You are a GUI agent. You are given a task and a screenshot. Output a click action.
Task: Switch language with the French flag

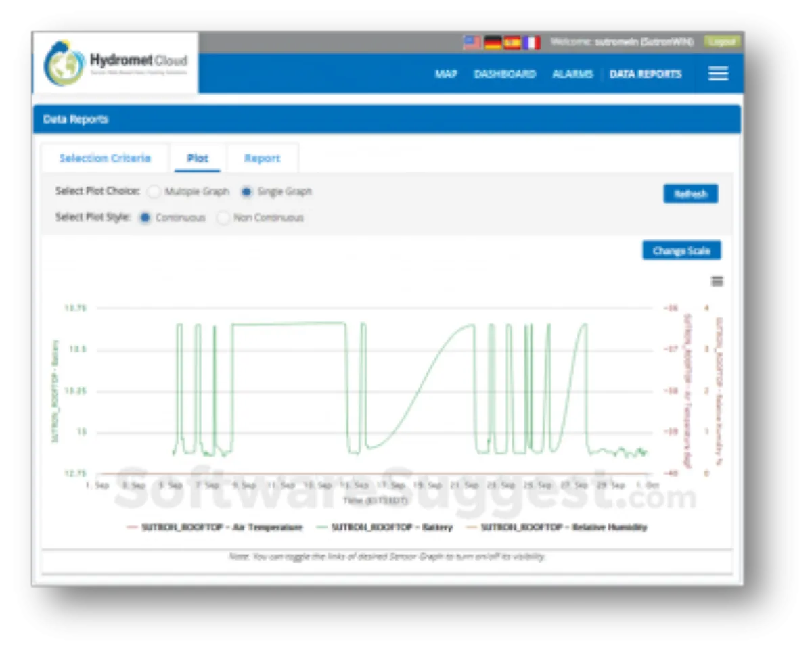[x=532, y=43]
